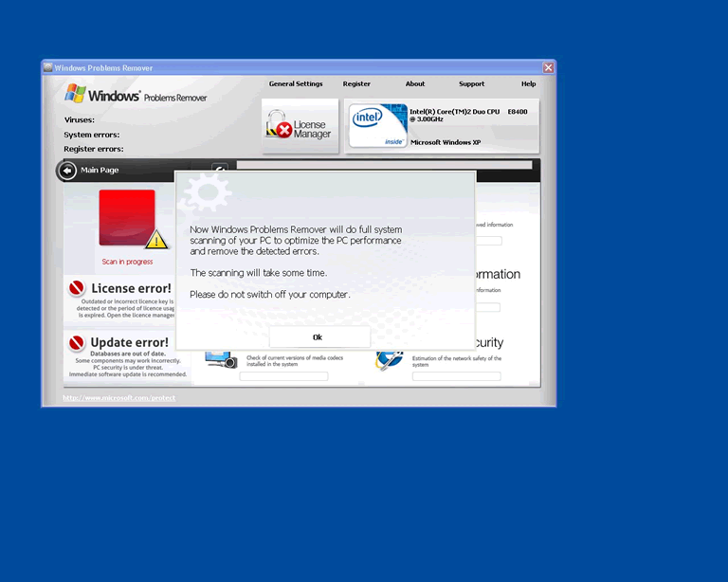Open the Register menu
Viewport: 728px width, 582px height.
(356, 84)
